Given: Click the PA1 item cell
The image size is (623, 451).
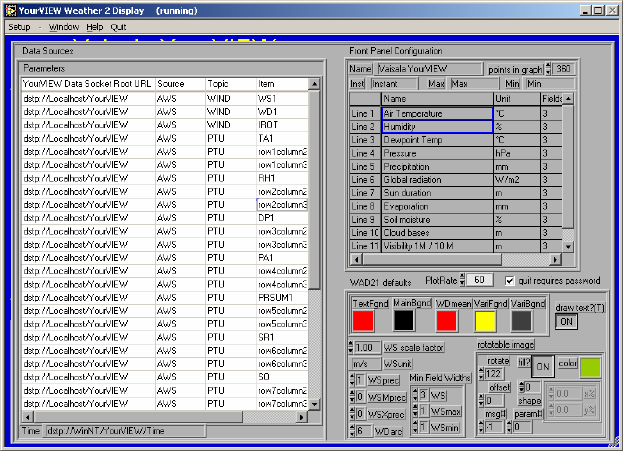Looking at the screenshot, I should pyautogui.click(x=282, y=257).
